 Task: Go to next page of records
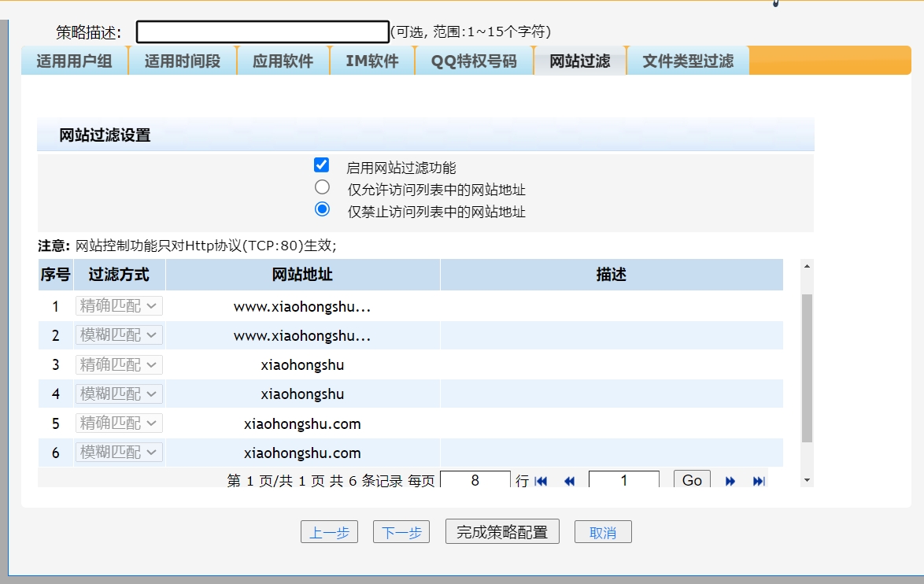(730, 481)
